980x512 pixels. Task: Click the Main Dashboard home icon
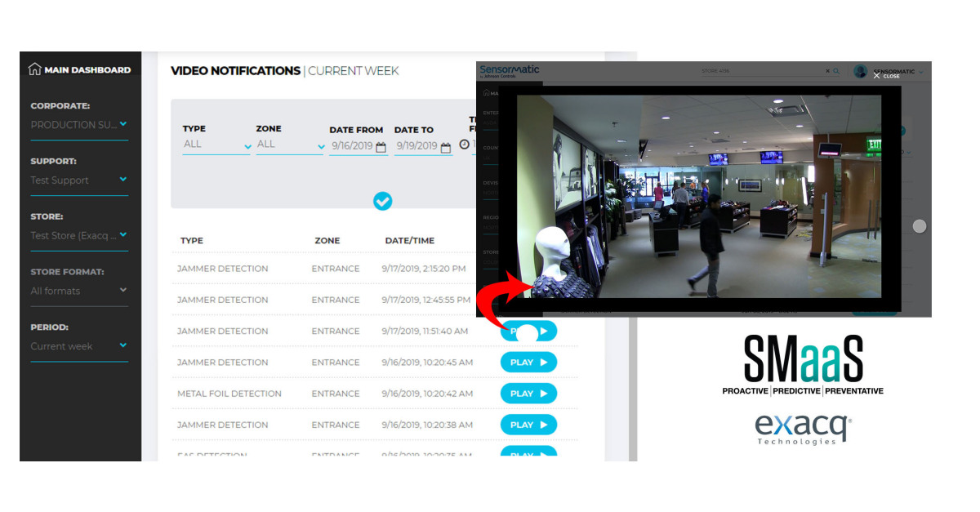[x=33, y=69]
